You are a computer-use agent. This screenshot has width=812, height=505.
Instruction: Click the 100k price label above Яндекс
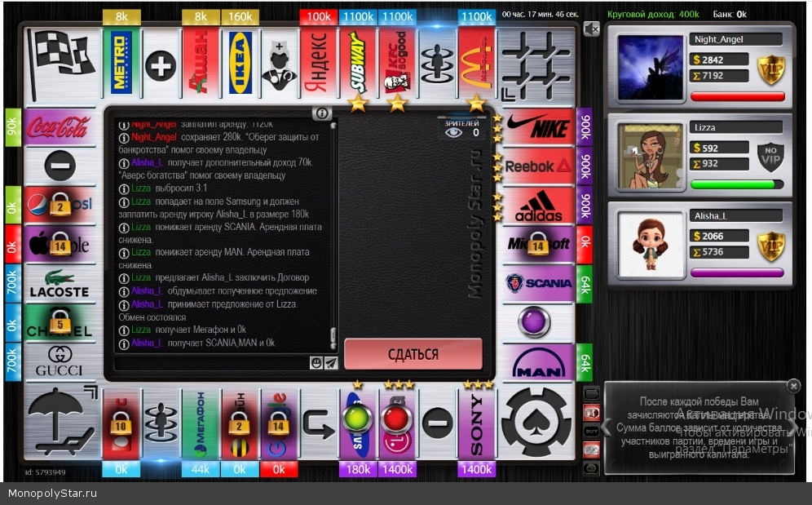319,16
